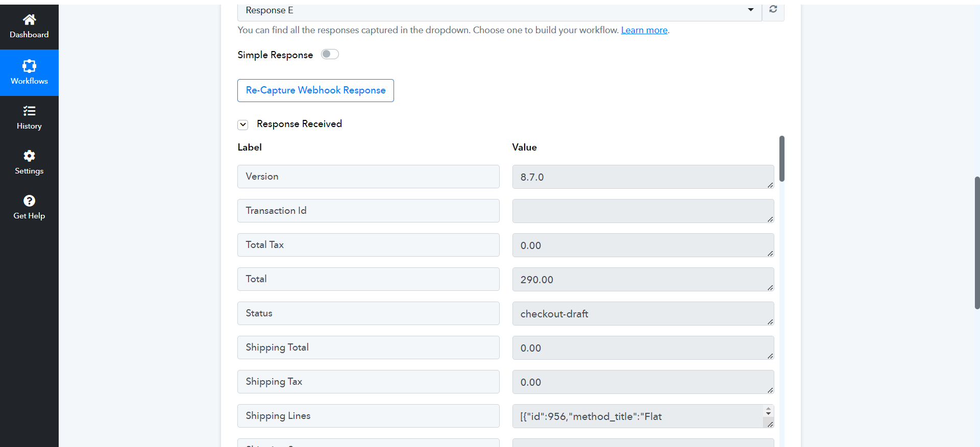Click the inner response list scrollbar
Screen dimensions: 980x447
click(782, 159)
